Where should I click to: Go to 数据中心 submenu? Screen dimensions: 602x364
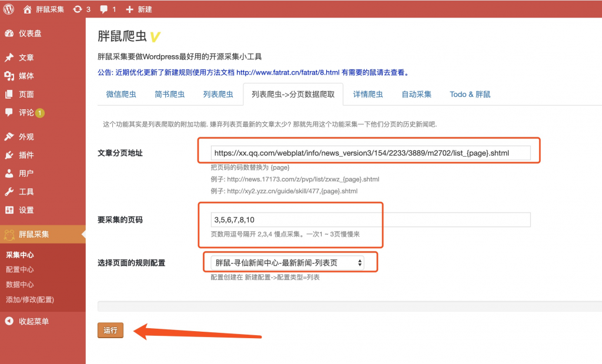click(x=20, y=285)
